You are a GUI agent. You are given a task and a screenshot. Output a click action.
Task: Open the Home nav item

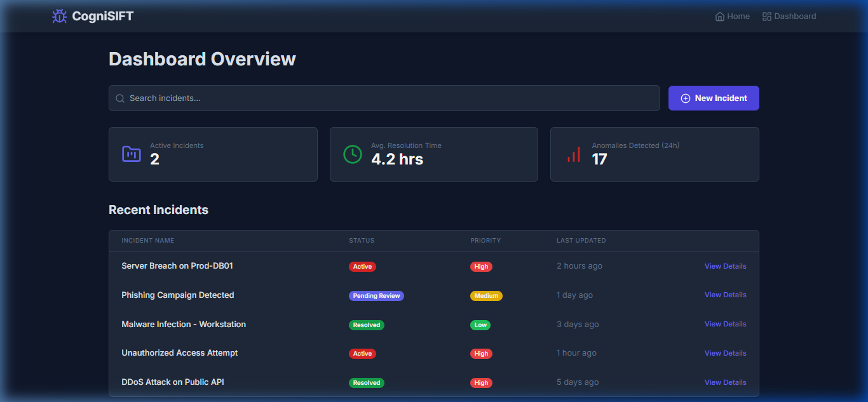tap(733, 17)
